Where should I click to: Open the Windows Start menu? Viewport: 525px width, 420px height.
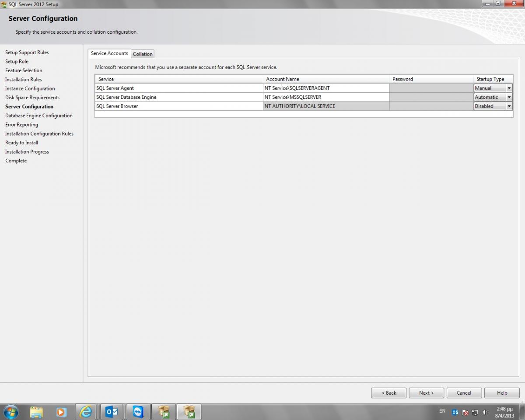[11, 412]
